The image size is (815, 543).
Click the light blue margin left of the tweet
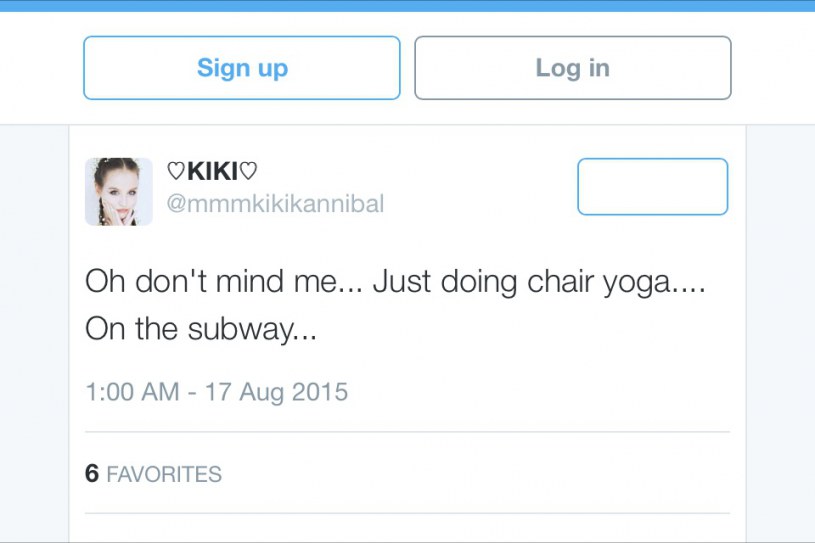point(34,330)
